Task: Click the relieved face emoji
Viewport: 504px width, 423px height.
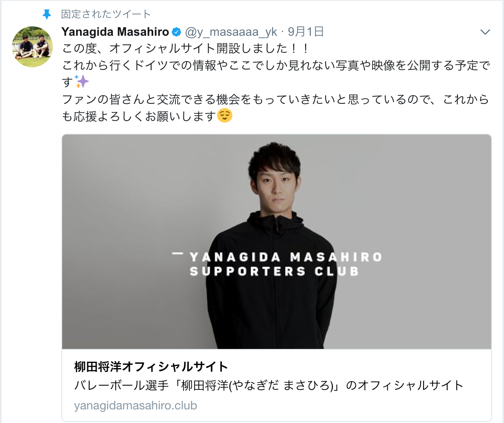Action: pyautogui.click(x=225, y=116)
